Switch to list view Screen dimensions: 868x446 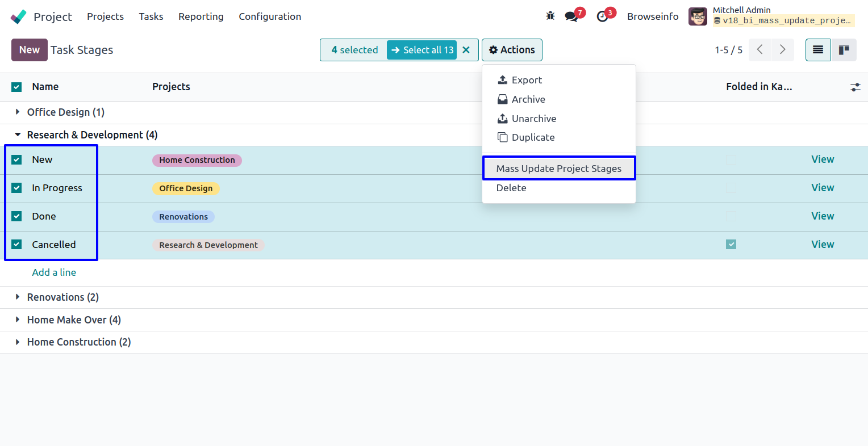tap(818, 50)
